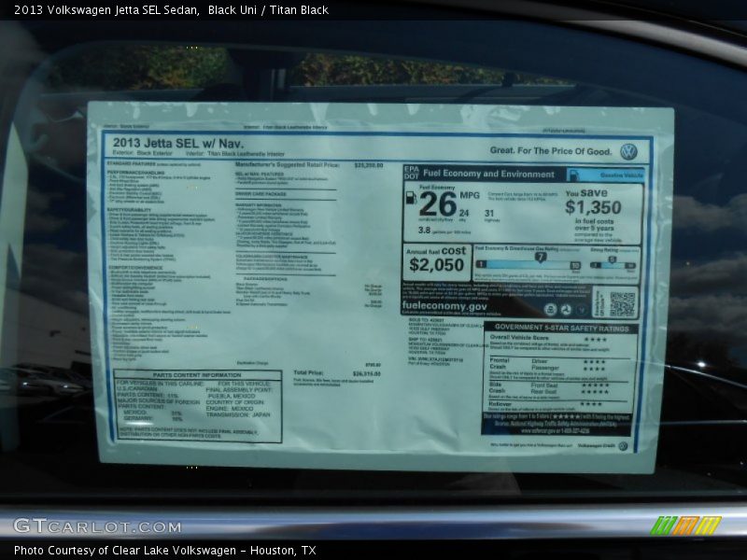Click the 'Total Price:' label
747x560 pixels.
[x=308, y=372]
